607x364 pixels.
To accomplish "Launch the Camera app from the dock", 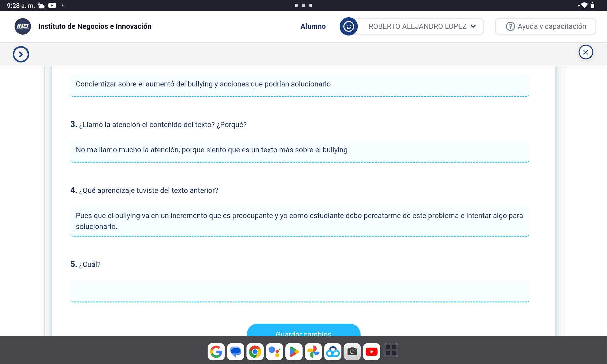I will (352, 352).
